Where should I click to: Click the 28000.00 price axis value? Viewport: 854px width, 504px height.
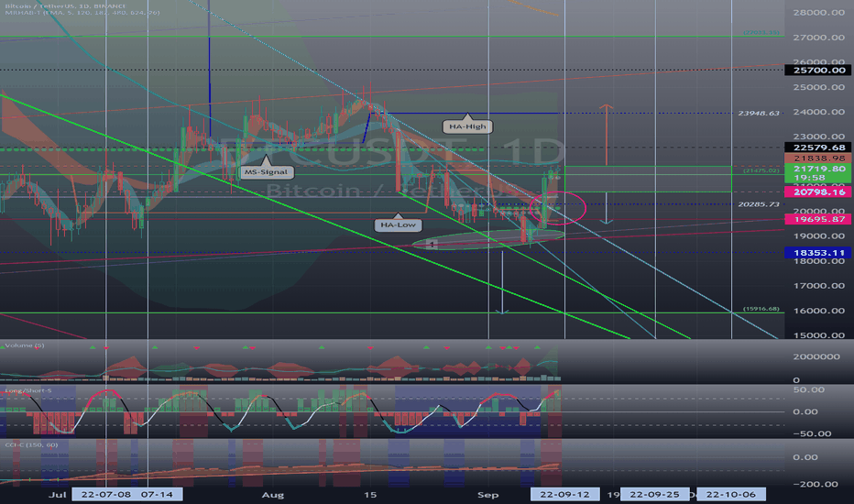pos(818,13)
